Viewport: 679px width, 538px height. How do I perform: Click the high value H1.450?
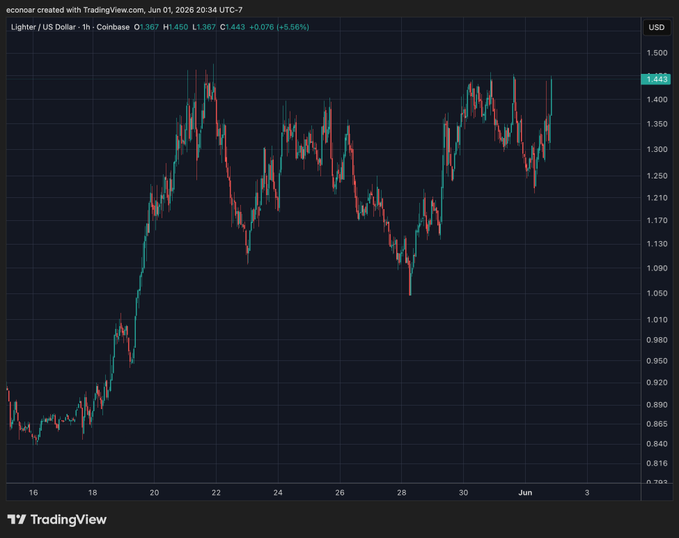pos(175,27)
